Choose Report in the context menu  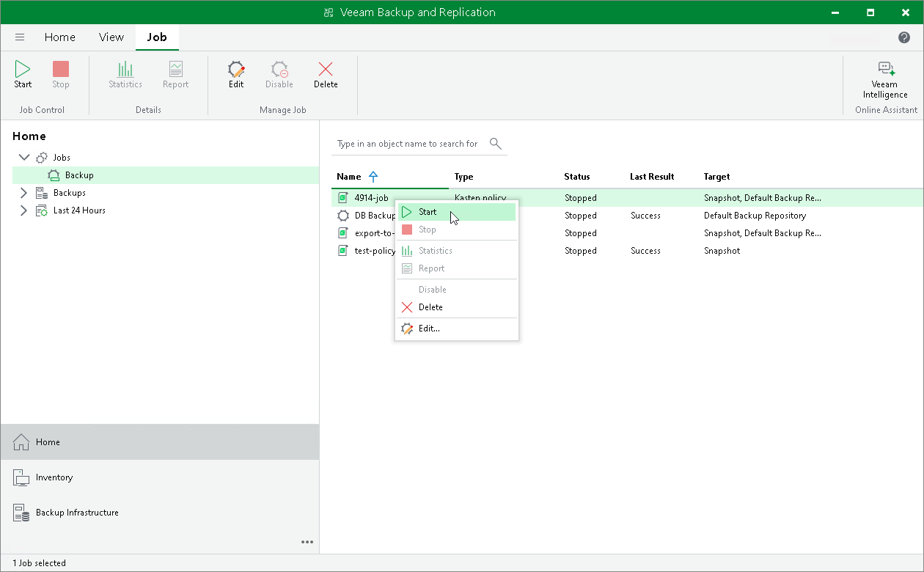pos(456,268)
